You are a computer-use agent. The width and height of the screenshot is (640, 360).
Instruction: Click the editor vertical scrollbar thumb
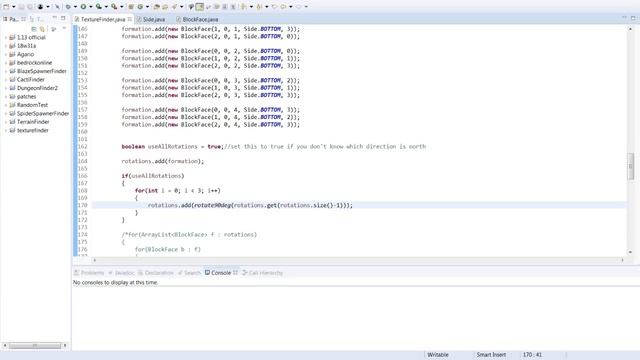coord(631,167)
